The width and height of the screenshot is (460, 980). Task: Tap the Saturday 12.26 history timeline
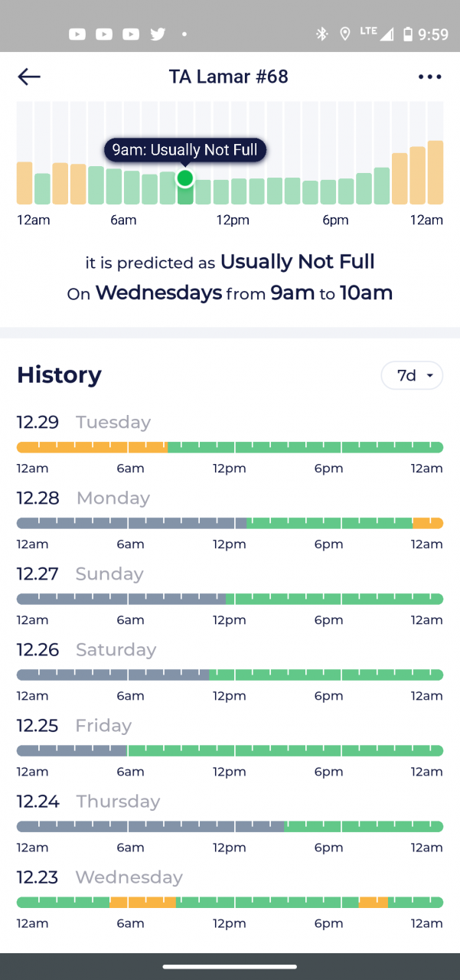click(230, 675)
